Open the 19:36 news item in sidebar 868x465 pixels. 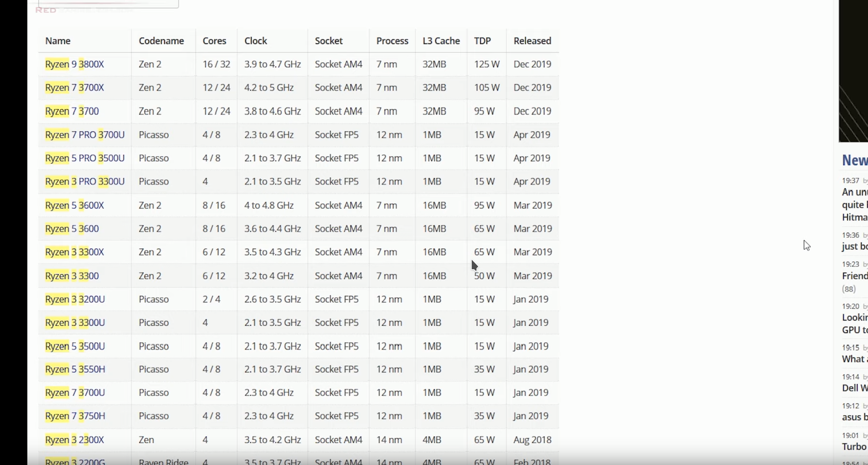pyautogui.click(x=855, y=246)
